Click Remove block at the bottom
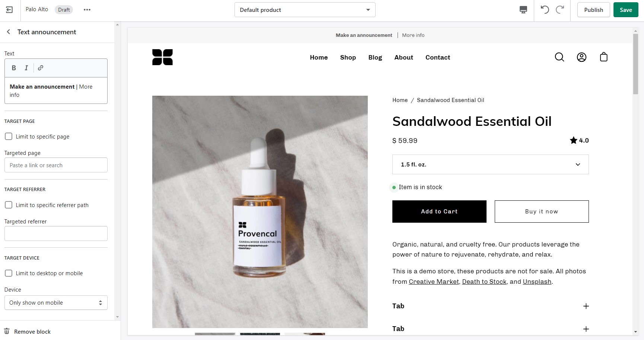The image size is (644, 340). [28, 331]
